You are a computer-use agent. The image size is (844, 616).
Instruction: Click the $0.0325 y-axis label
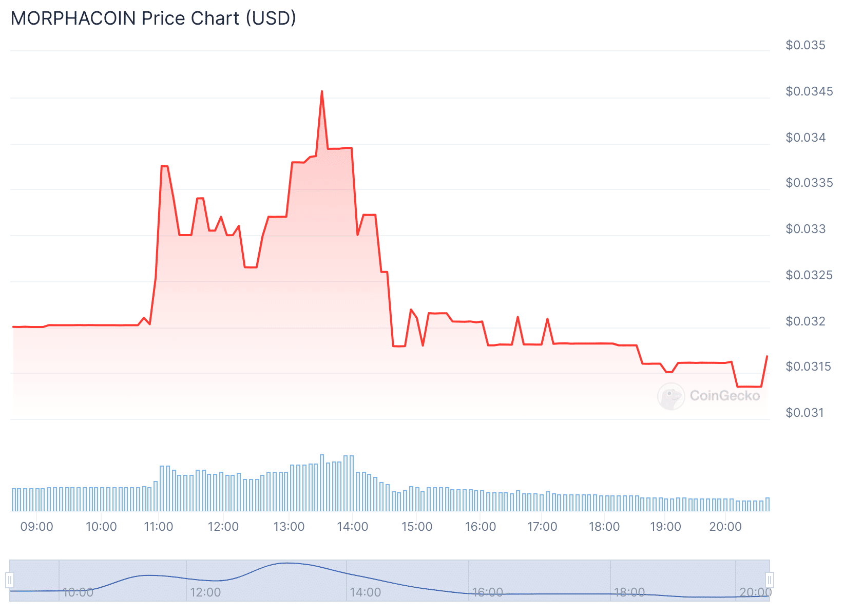pos(809,275)
